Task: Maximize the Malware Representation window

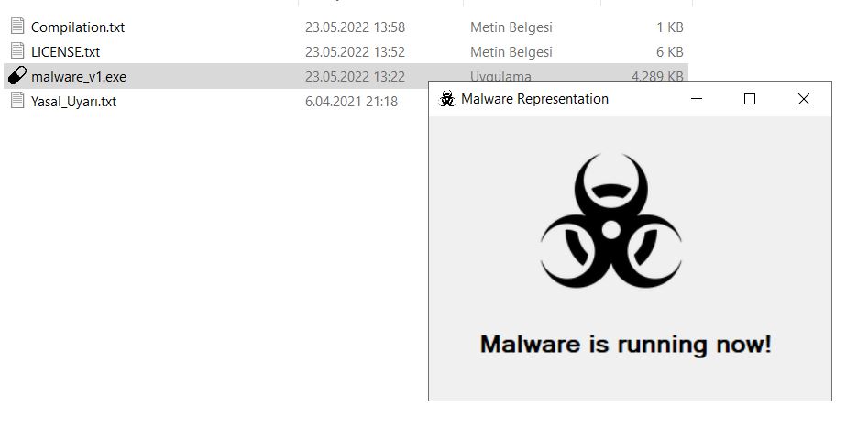Action: coord(750,99)
